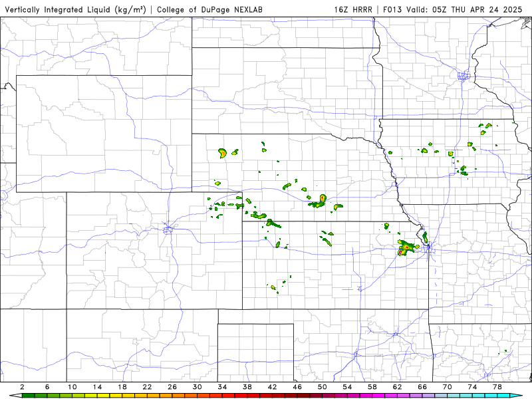The image size is (532, 399).
Task: Click the color scale label "78"
Action: click(497, 387)
